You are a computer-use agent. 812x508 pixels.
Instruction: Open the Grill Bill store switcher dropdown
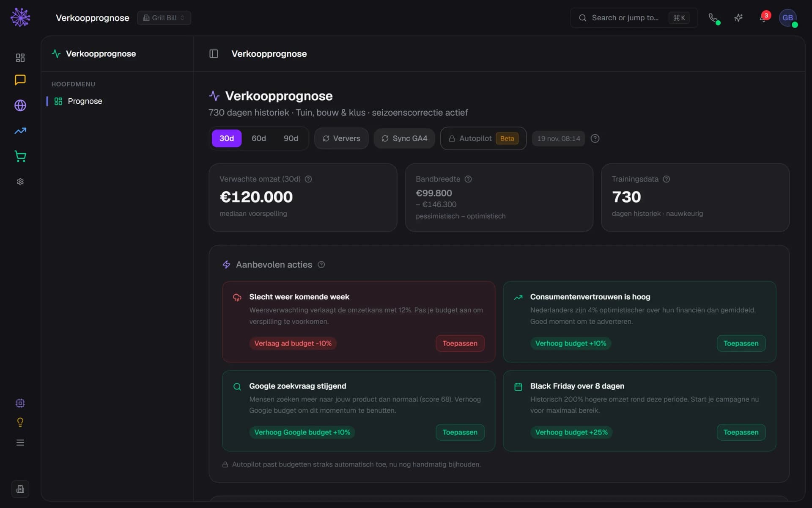coord(164,18)
